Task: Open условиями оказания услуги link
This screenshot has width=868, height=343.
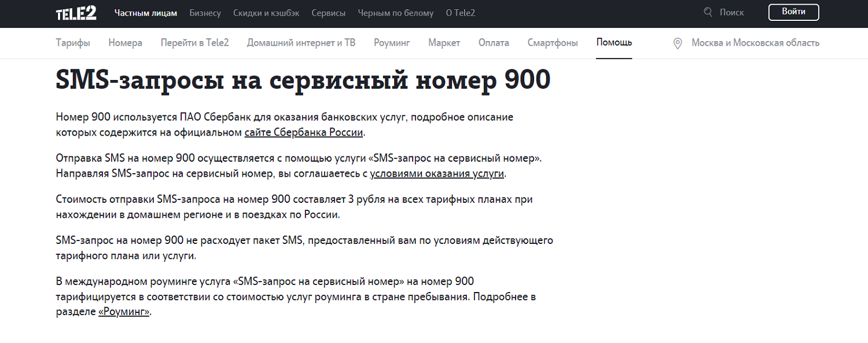Action: (x=437, y=173)
